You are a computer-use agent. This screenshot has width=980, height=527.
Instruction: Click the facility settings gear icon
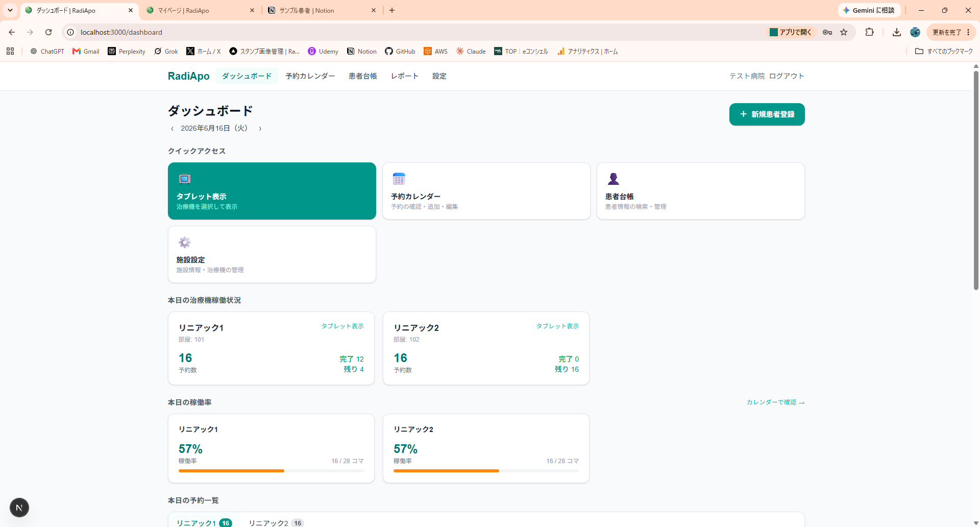click(185, 242)
